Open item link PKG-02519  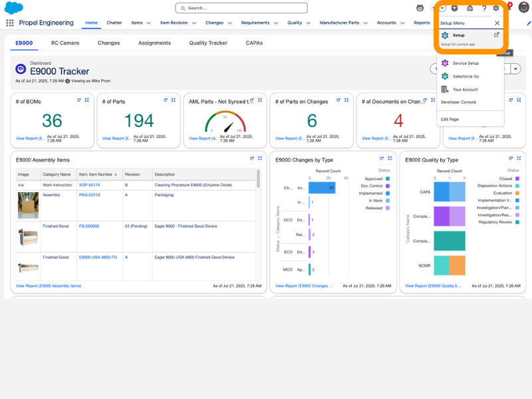point(90,195)
